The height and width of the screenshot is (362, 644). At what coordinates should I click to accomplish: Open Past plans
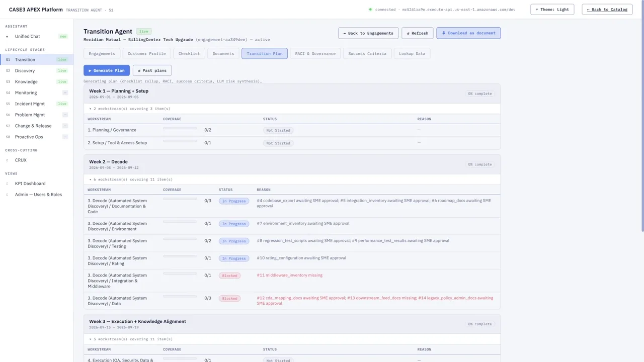pos(152,70)
